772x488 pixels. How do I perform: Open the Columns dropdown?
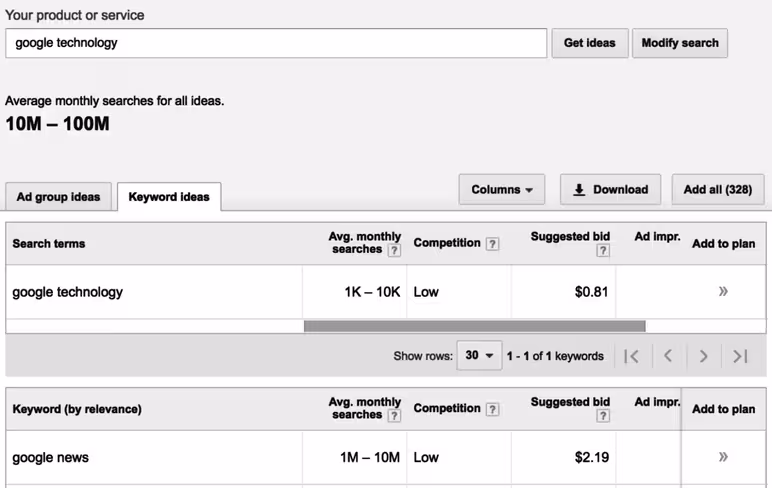click(502, 190)
